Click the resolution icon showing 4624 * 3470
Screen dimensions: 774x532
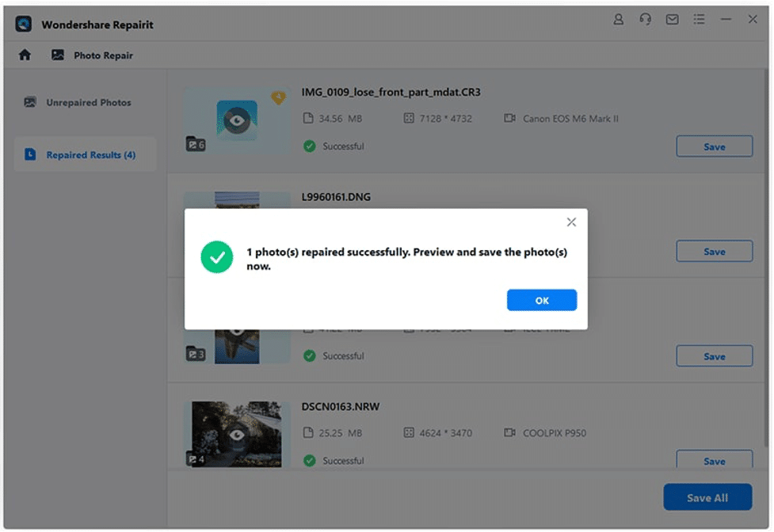point(408,433)
